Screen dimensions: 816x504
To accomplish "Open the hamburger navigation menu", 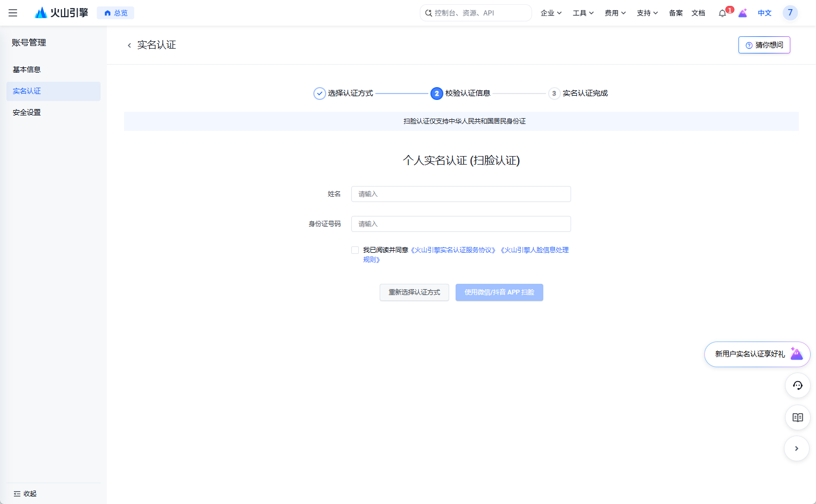I will pos(13,13).
